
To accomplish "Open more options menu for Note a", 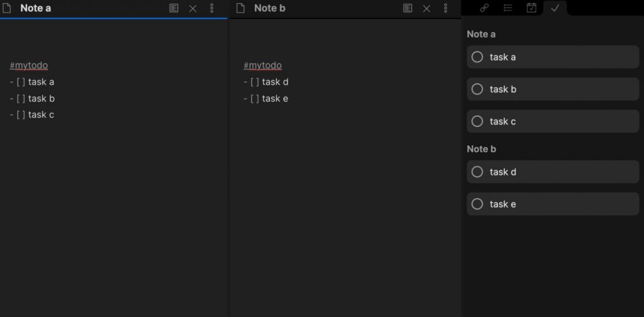I will click(211, 8).
